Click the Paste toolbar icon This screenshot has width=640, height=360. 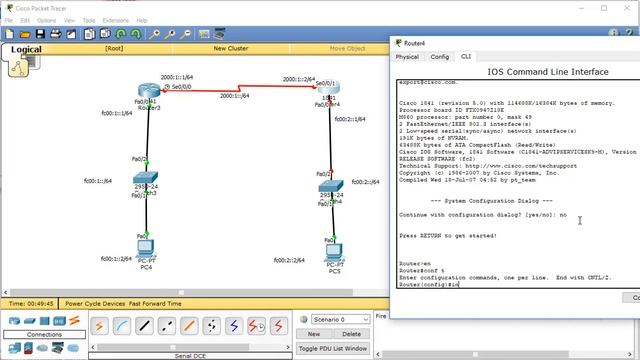105,33
